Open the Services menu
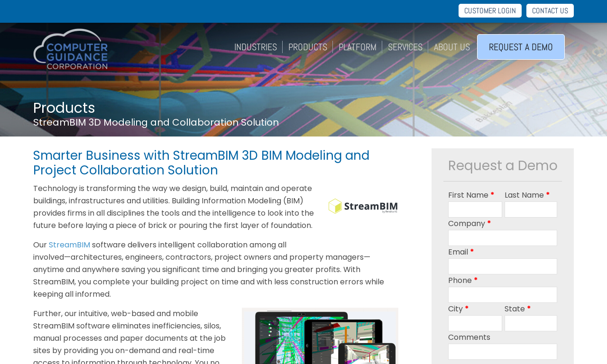The width and height of the screenshot is (607, 364). [405, 47]
